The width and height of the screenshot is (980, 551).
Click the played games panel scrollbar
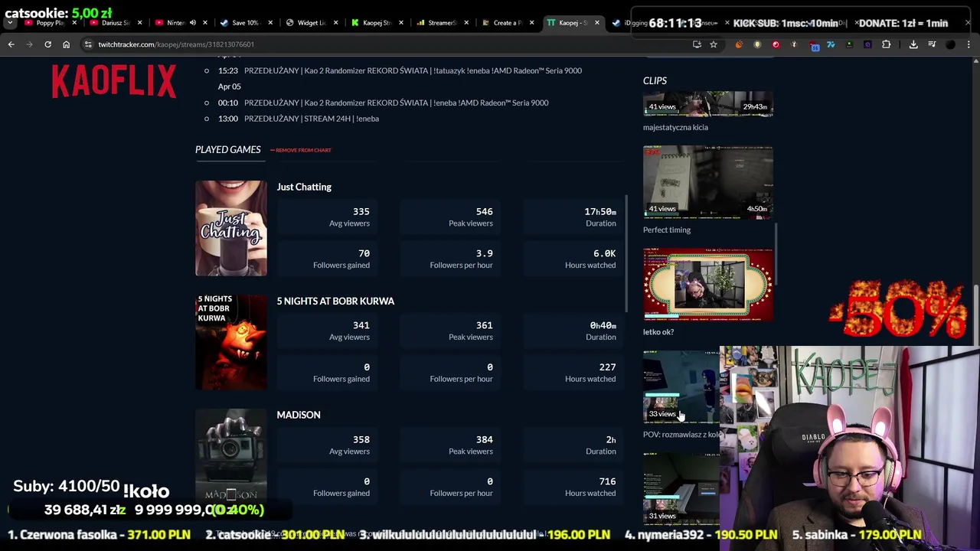point(627,254)
